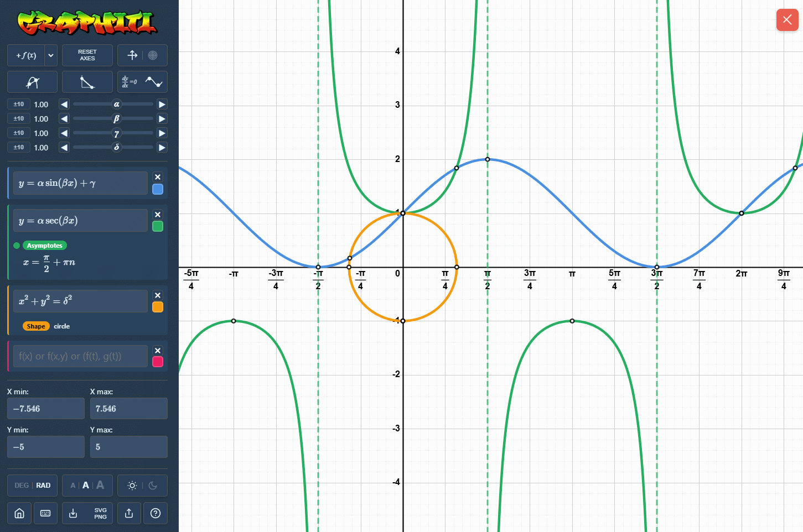Toggle the Asymptotes tag
Screen dimensions: 803x532
45,246
